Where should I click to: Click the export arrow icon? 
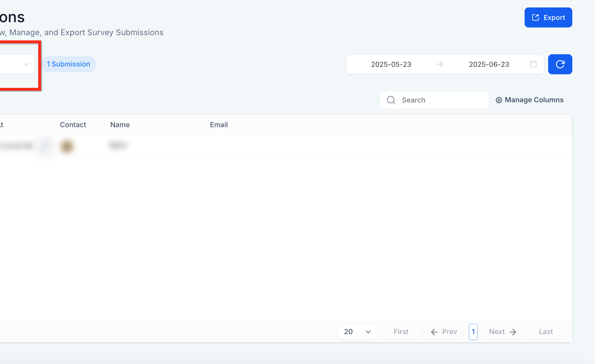[536, 17]
